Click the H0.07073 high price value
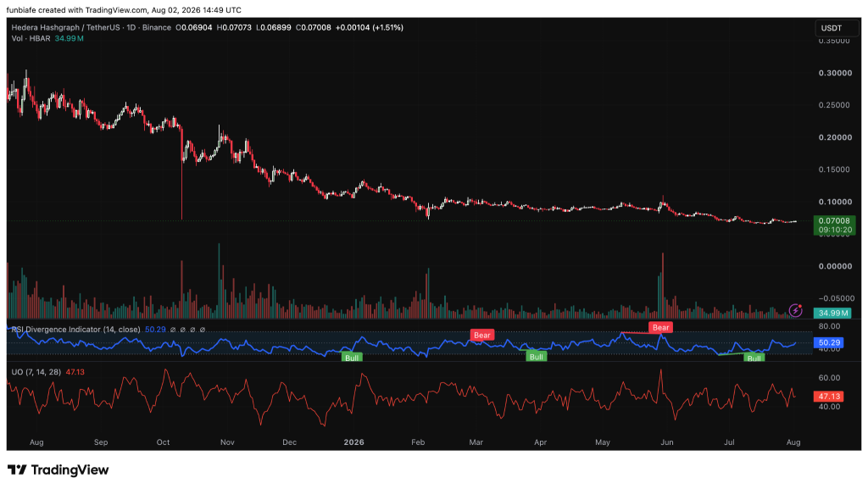868x489 pixels. click(234, 27)
